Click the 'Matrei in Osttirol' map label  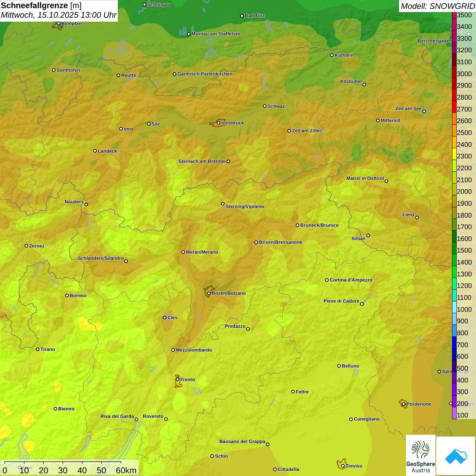click(x=365, y=178)
